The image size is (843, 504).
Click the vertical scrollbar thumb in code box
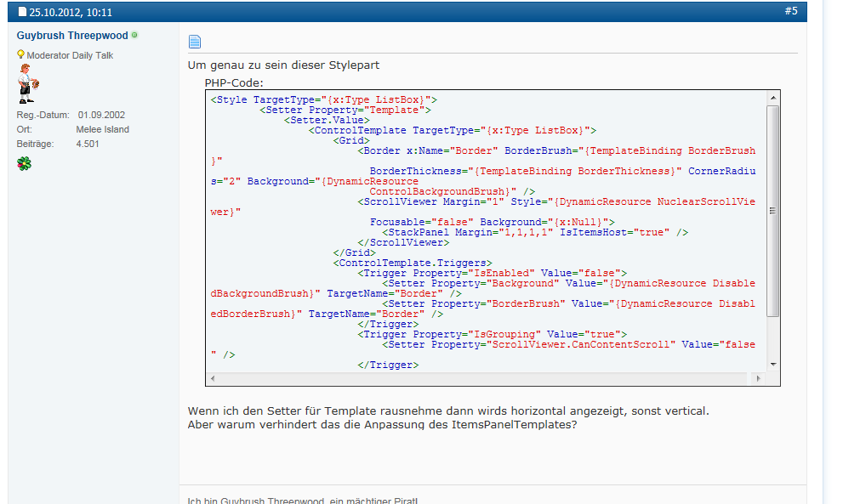tap(772, 211)
